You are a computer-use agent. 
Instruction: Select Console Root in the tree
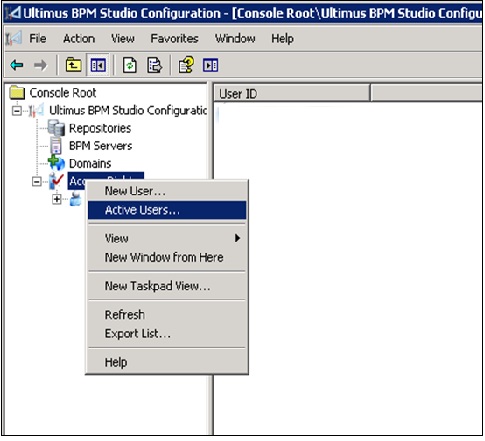63,93
